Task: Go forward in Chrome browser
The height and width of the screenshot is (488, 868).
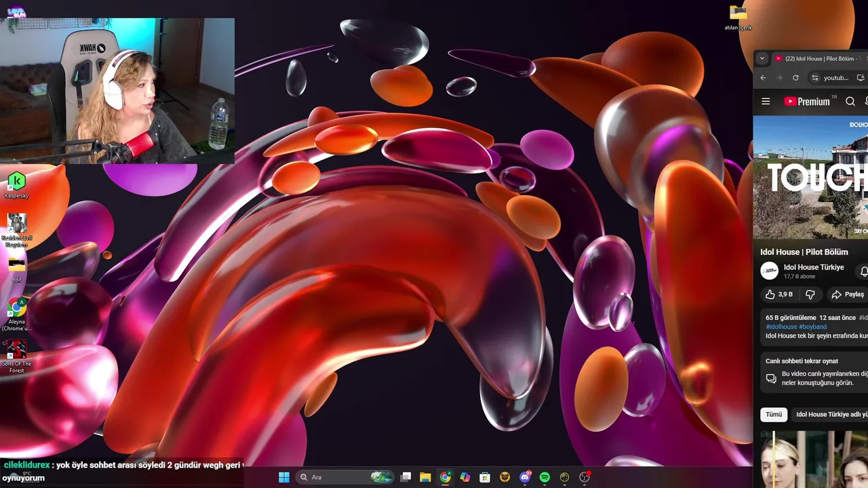Action: point(779,78)
